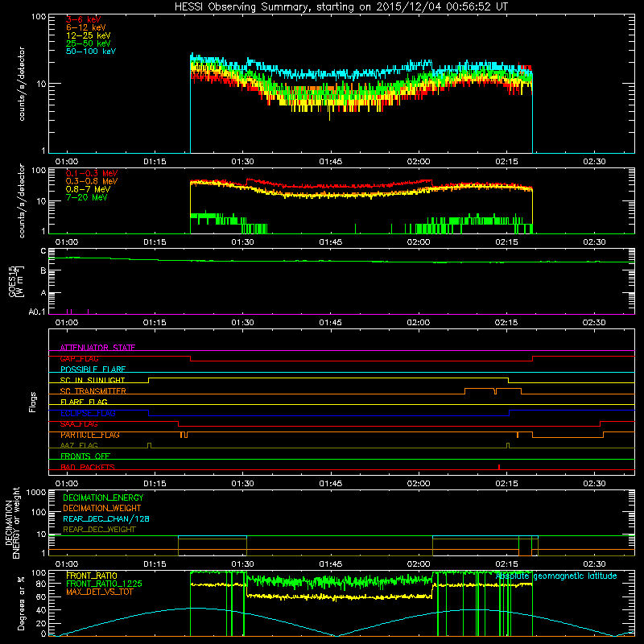
Task: Click the 02:00 tick label under MeV panel
Action: coord(419,242)
